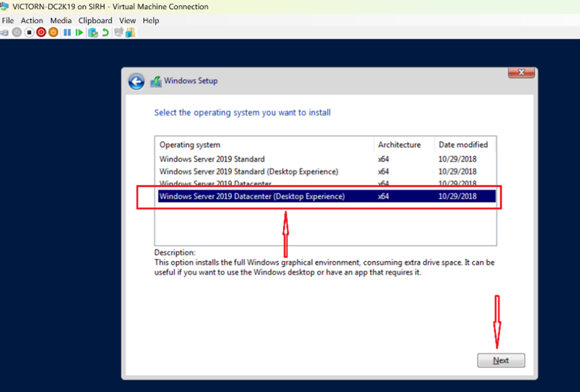Click the Operating system column header
Image resolution: width=580 pixels, height=392 pixels.
(x=265, y=144)
